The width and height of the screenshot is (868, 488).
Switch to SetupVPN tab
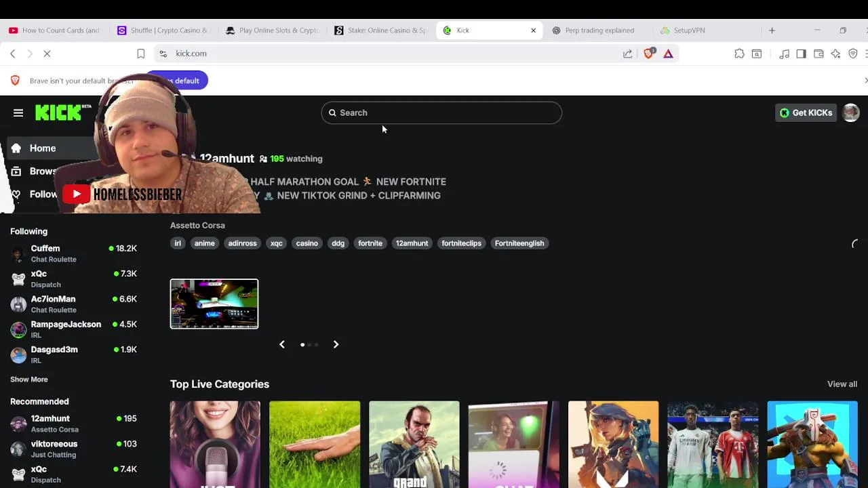click(707, 30)
